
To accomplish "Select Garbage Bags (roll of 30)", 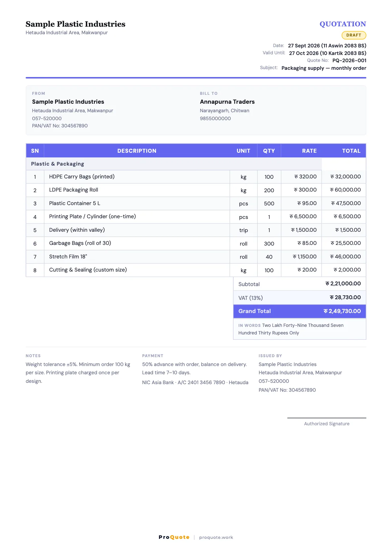I will tap(80, 243).
